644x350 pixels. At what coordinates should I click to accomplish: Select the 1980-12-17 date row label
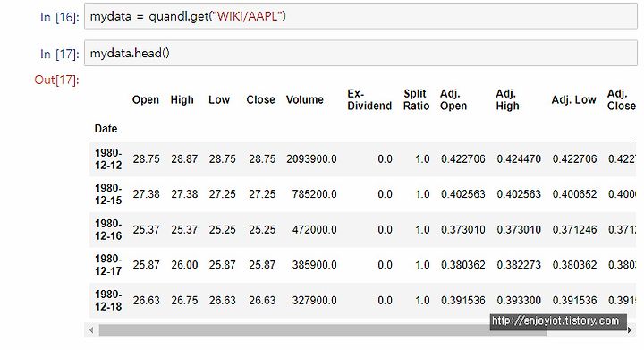pos(108,265)
